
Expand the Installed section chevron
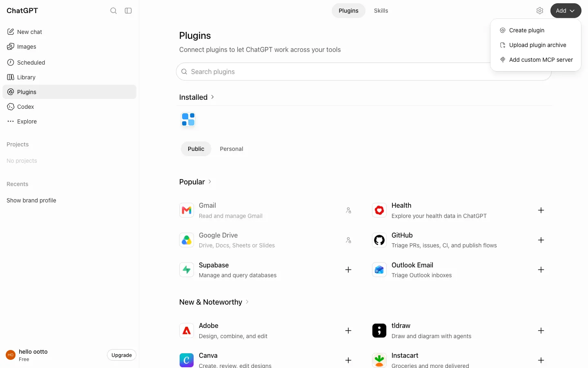[212, 97]
